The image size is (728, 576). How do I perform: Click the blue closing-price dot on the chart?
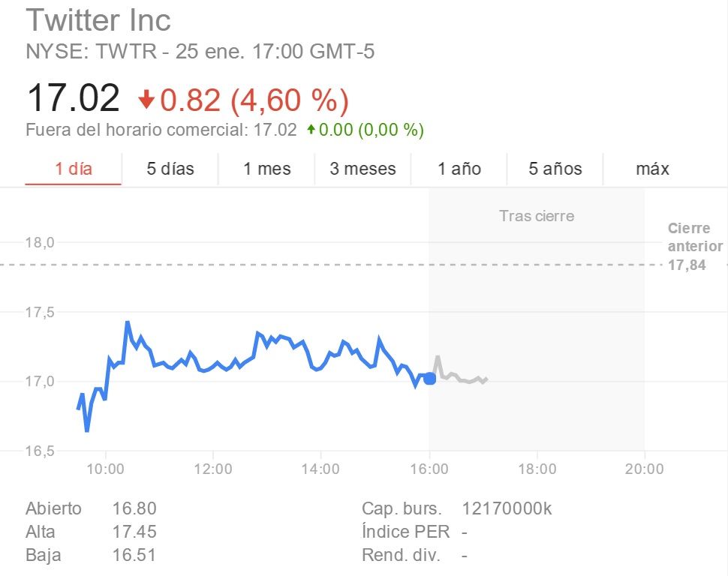pos(429,379)
